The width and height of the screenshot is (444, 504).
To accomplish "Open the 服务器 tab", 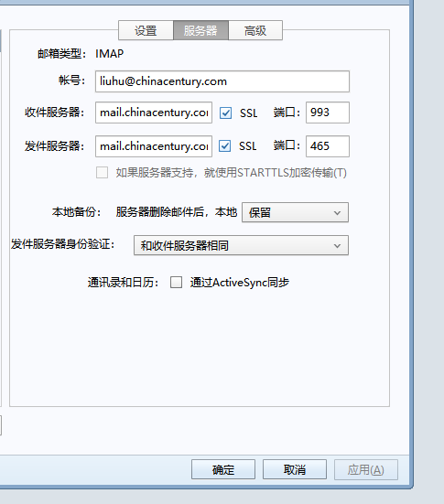I will tap(200, 30).
